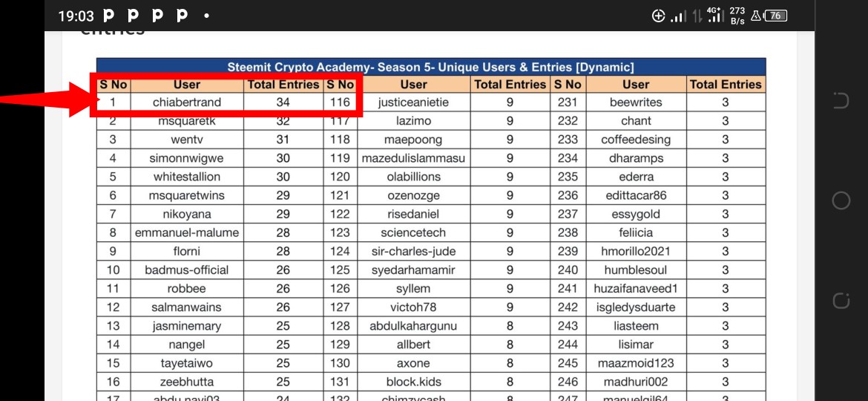Screen dimensions: 868x401
Task: Tap the Back bracket-shaped navigation button
Action: tap(841, 100)
